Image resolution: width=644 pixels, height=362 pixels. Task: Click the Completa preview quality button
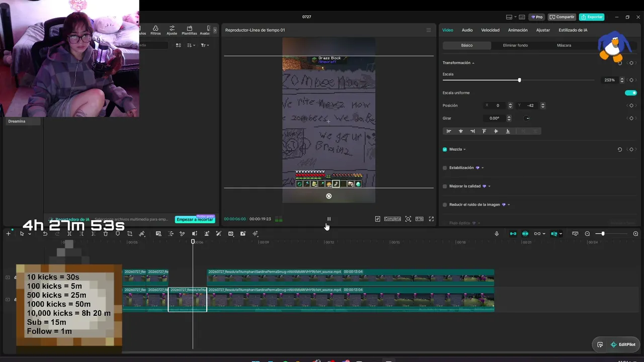(x=392, y=219)
